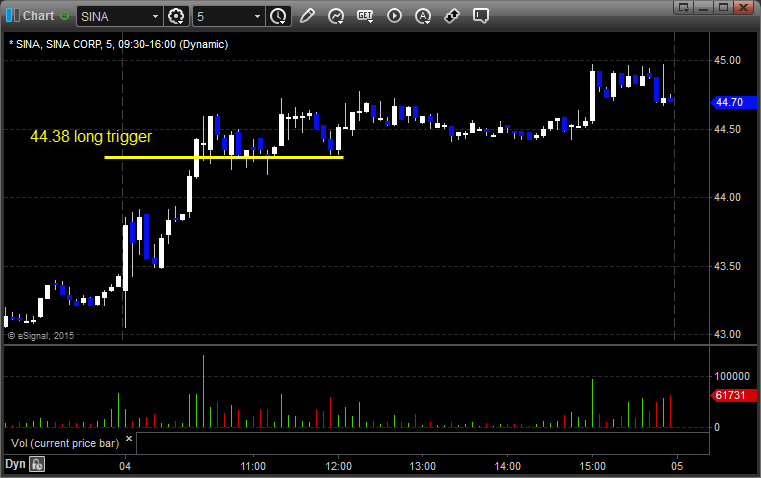Maximize the chart window
The height and width of the screenshot is (478, 761).
[x=723, y=7]
